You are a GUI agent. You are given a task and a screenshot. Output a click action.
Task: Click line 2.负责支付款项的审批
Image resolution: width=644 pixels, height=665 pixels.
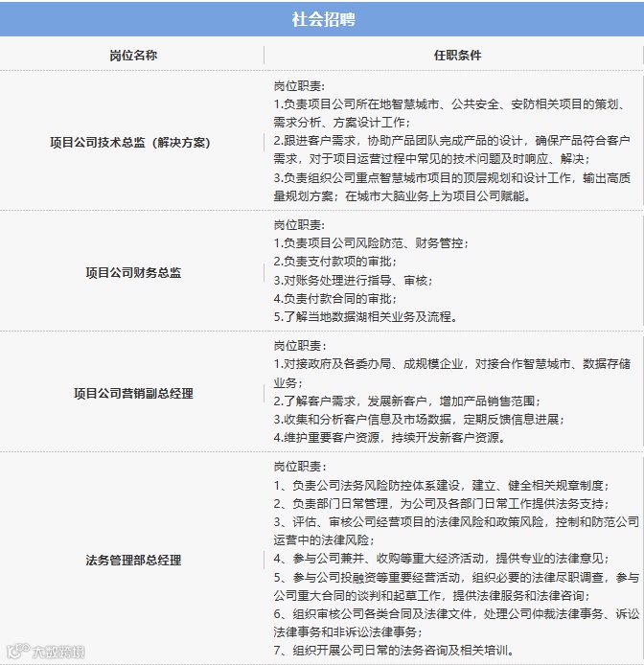[334, 262]
